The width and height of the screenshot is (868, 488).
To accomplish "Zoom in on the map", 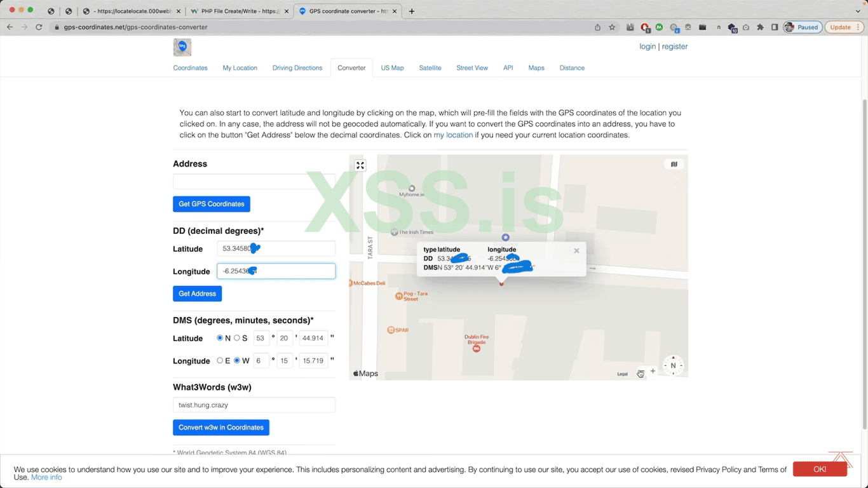I will pyautogui.click(x=653, y=370).
